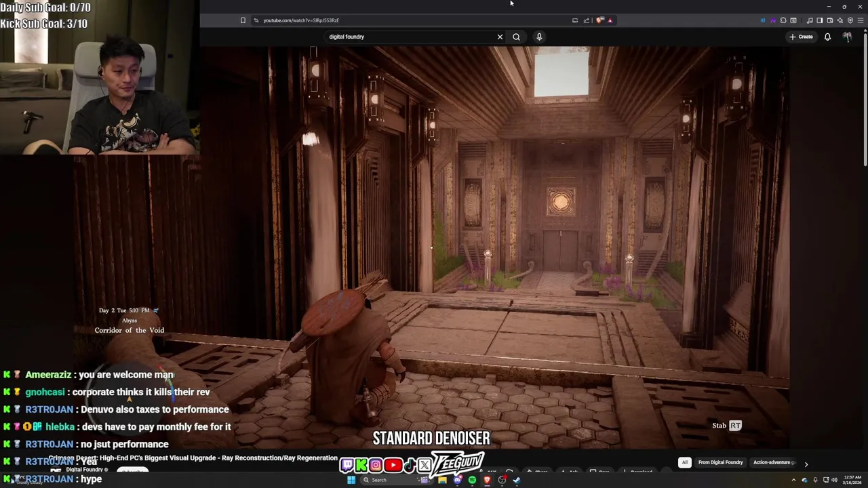Open Spotify from the taskbar
The width and height of the screenshot is (868, 488).
(x=473, y=480)
